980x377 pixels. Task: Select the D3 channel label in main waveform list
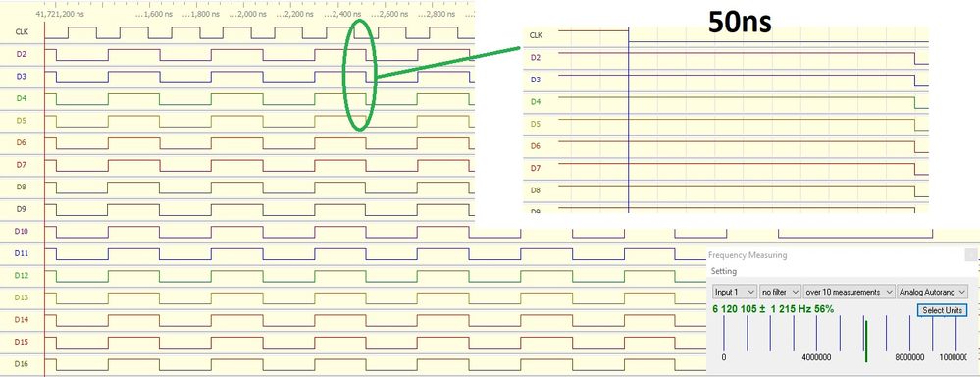pyautogui.click(x=22, y=76)
